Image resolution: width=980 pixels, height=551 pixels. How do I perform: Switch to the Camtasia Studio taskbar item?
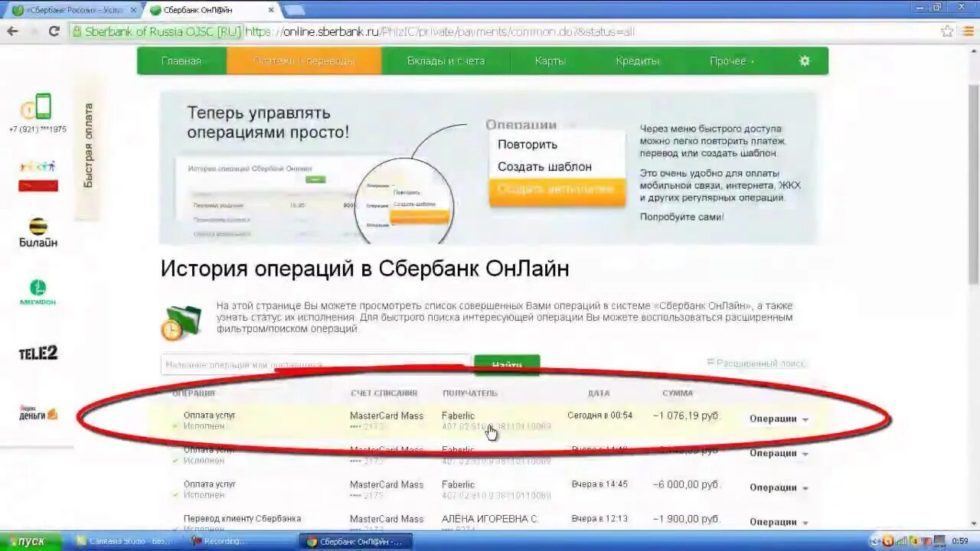pos(125,541)
